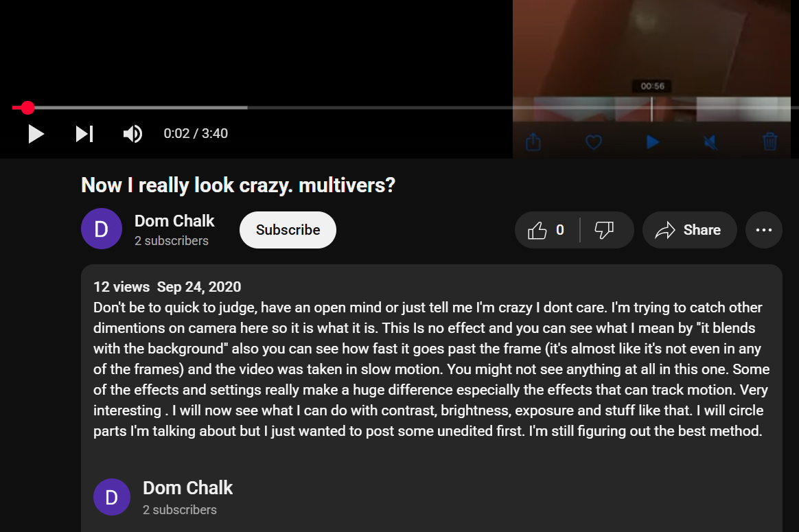799x532 pixels.
Task: Click the share icon in video frame
Action: (533, 141)
